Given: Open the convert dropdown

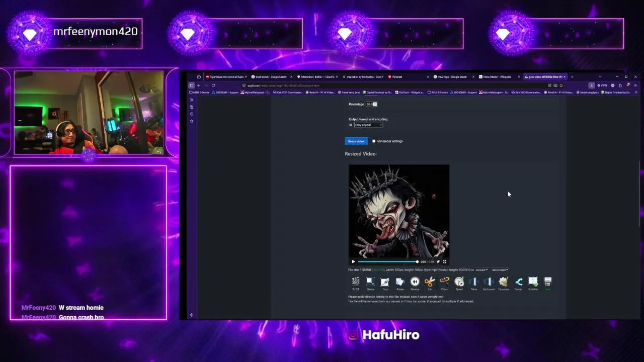Looking at the screenshot, I should [481, 270].
